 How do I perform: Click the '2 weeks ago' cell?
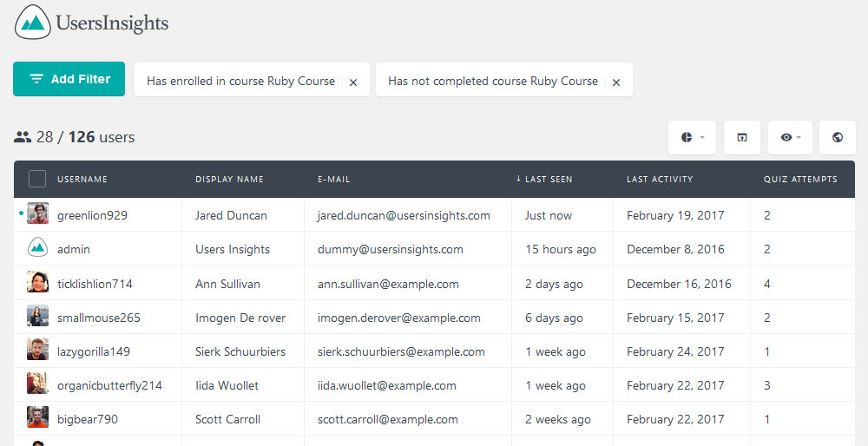click(x=558, y=419)
